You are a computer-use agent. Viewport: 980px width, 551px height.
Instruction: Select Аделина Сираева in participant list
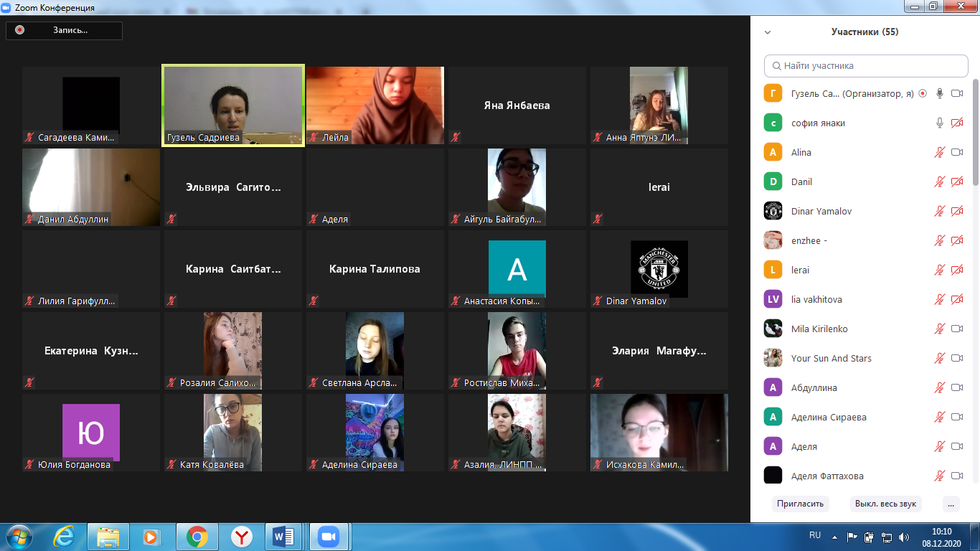pyautogui.click(x=829, y=418)
